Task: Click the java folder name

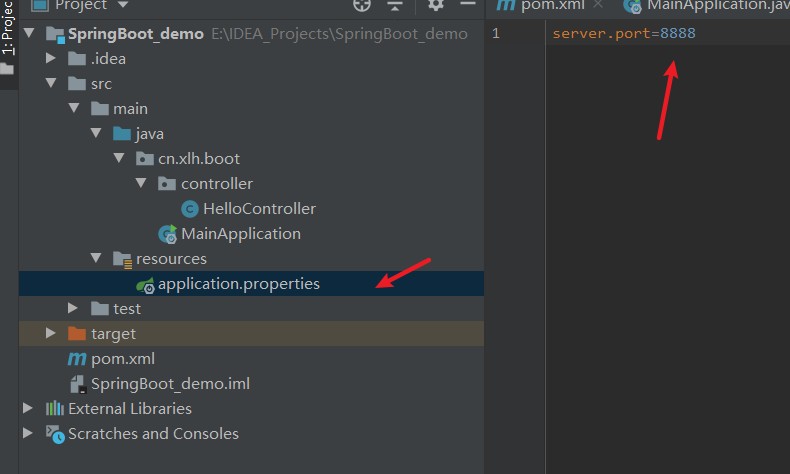Action: [x=149, y=134]
